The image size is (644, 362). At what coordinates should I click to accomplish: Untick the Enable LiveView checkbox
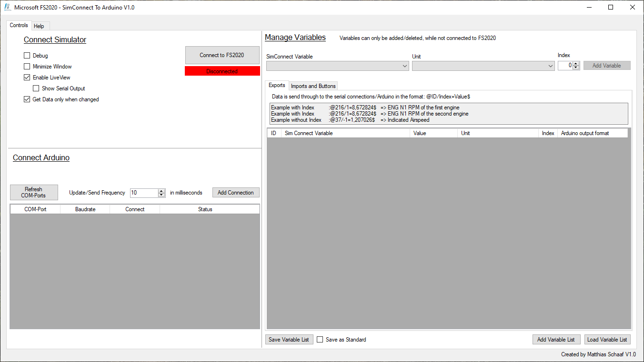coord(27,78)
